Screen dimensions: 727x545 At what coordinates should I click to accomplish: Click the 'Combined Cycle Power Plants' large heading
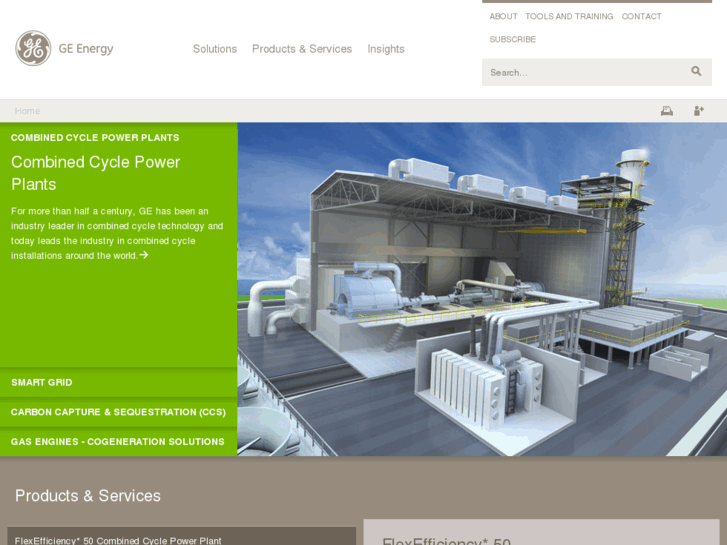pos(96,173)
